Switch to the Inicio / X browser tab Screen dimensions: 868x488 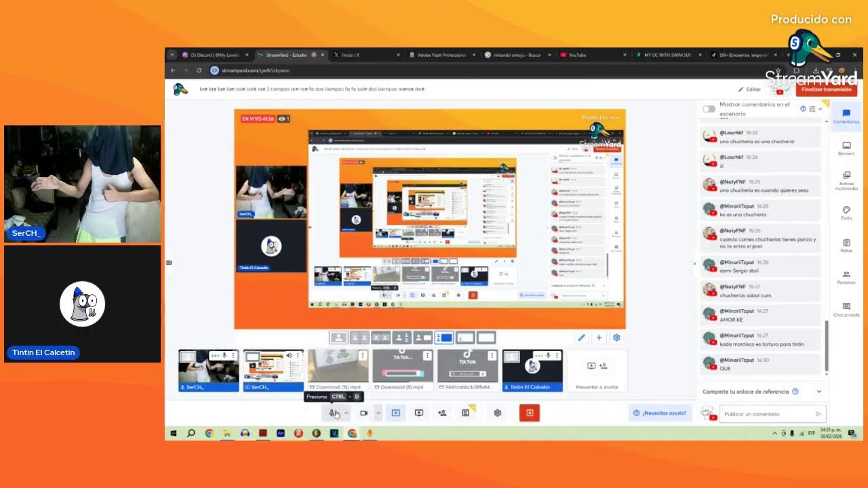tap(366, 55)
